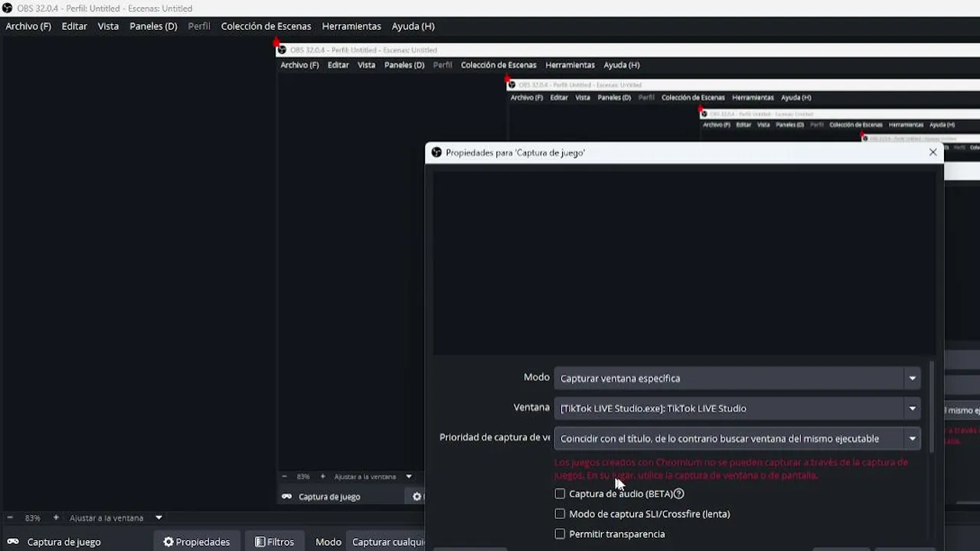Click the help icon beside Captura de audio (BETA)
This screenshot has width=980, height=551.
(678, 494)
